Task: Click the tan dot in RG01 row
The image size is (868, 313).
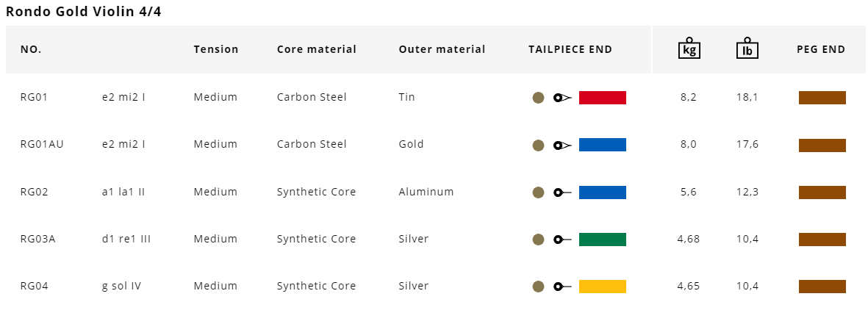Action: (538, 98)
